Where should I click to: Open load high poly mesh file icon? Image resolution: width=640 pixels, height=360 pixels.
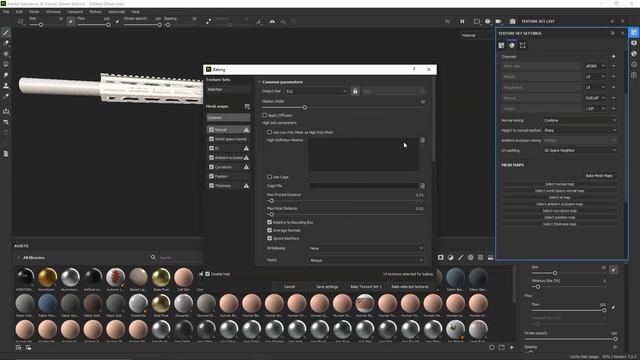422,140
